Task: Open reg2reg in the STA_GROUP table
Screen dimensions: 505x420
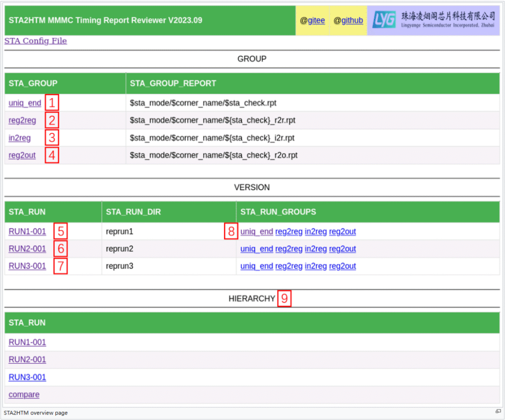Action: click(22, 120)
